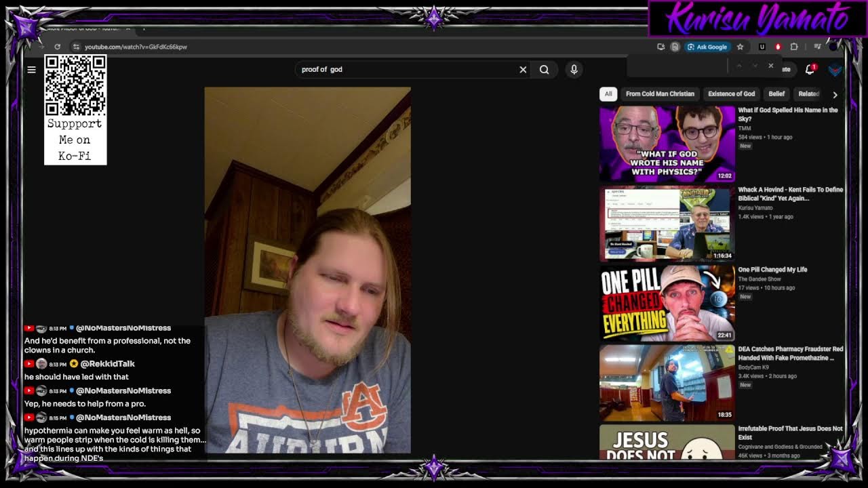Image resolution: width=868 pixels, height=488 pixels.
Task: Start voice search with the microphone icon
Action: click(x=574, y=69)
